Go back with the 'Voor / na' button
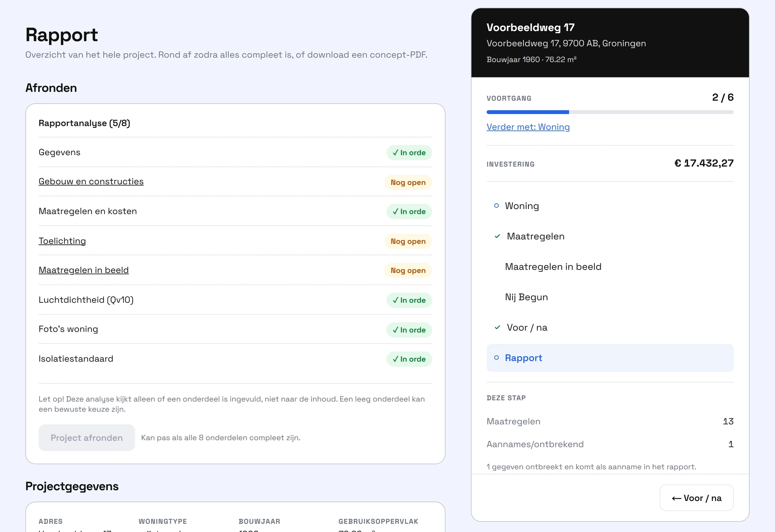 (x=696, y=498)
